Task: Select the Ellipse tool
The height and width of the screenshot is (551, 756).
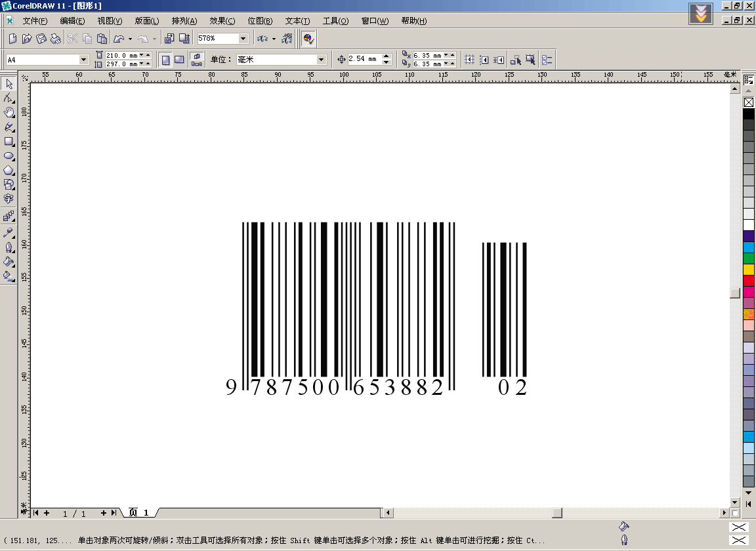Action: [9, 156]
